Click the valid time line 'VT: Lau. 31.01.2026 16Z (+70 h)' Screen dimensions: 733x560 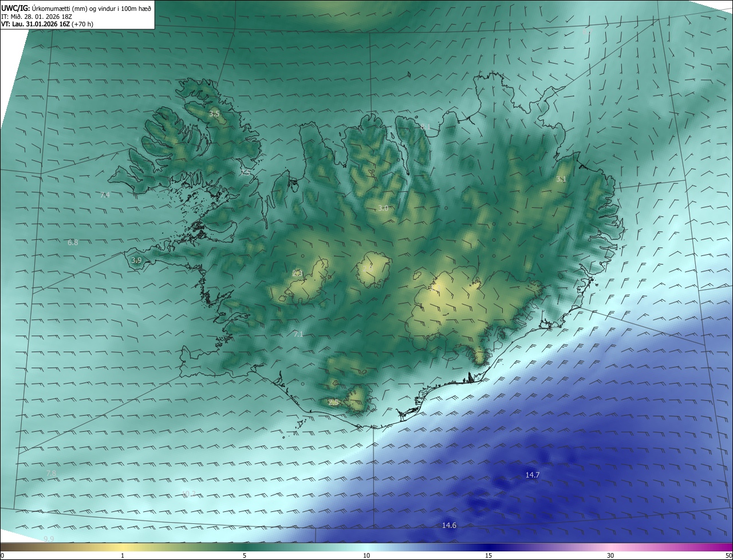[48, 24]
